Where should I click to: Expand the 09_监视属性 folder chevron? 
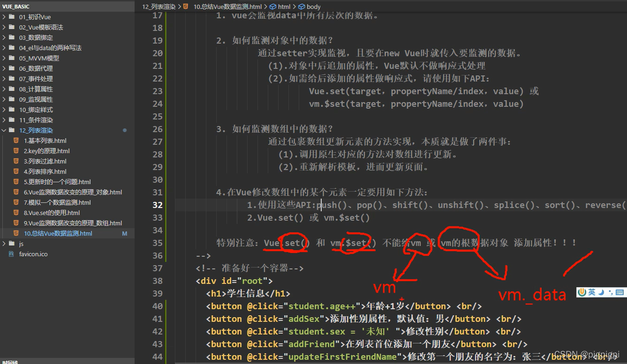point(4,99)
